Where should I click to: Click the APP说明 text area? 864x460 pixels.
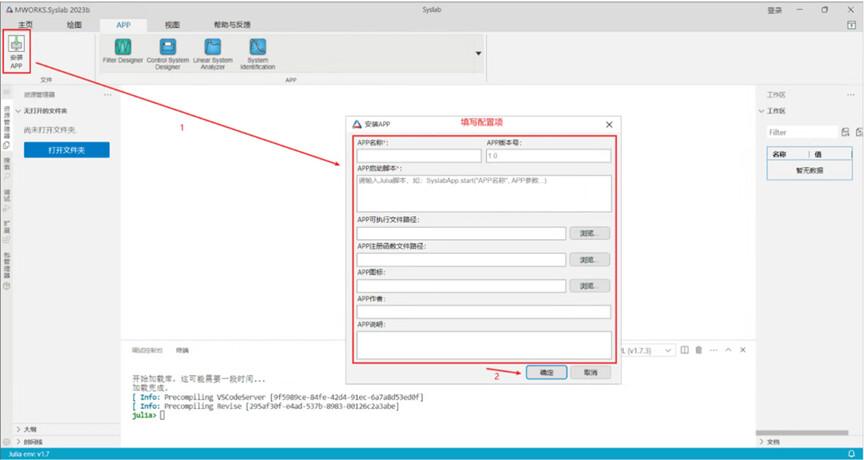coord(484,345)
